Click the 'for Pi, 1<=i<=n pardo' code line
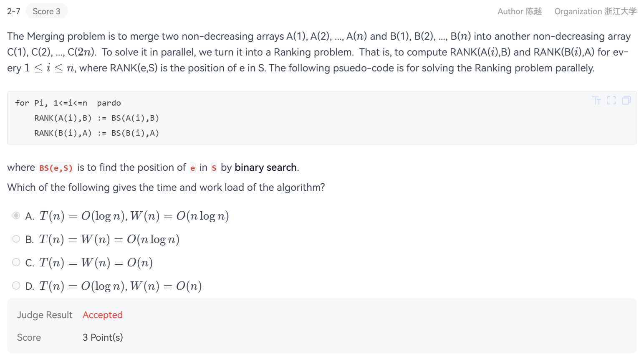The image size is (644, 362). coord(68,103)
